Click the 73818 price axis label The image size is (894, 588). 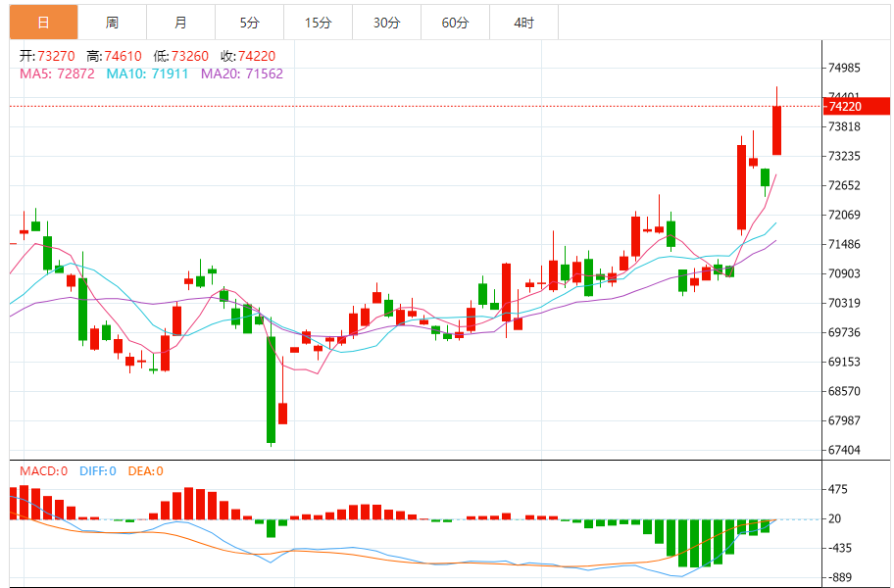(844, 126)
